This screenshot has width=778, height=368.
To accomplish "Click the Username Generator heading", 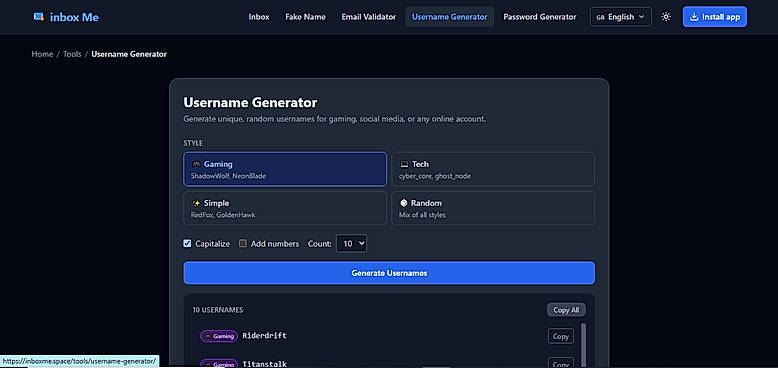I will point(250,103).
